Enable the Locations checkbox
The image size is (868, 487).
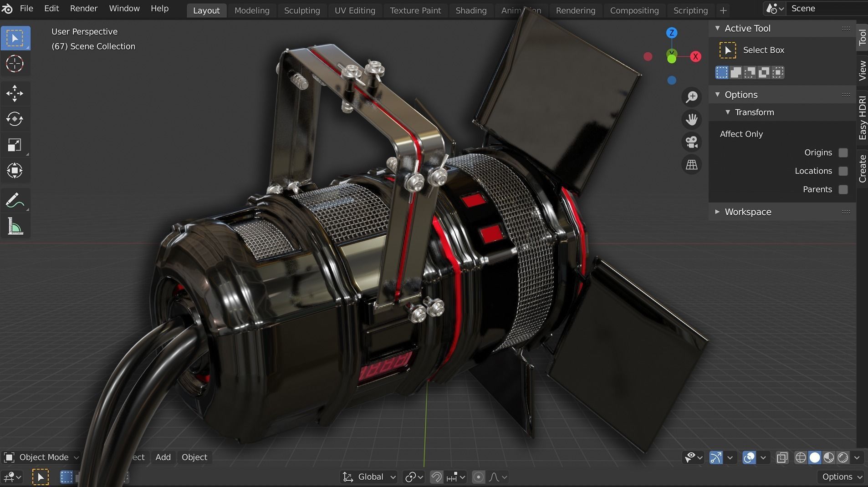[843, 171]
